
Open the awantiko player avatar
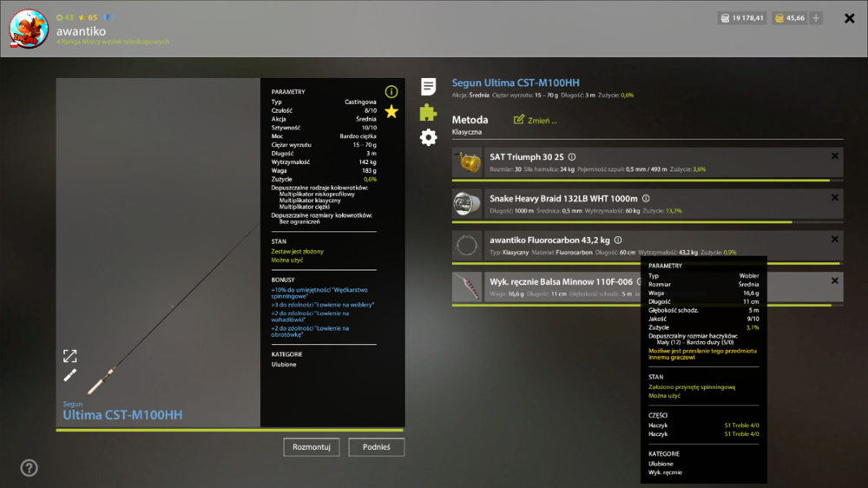tap(29, 29)
